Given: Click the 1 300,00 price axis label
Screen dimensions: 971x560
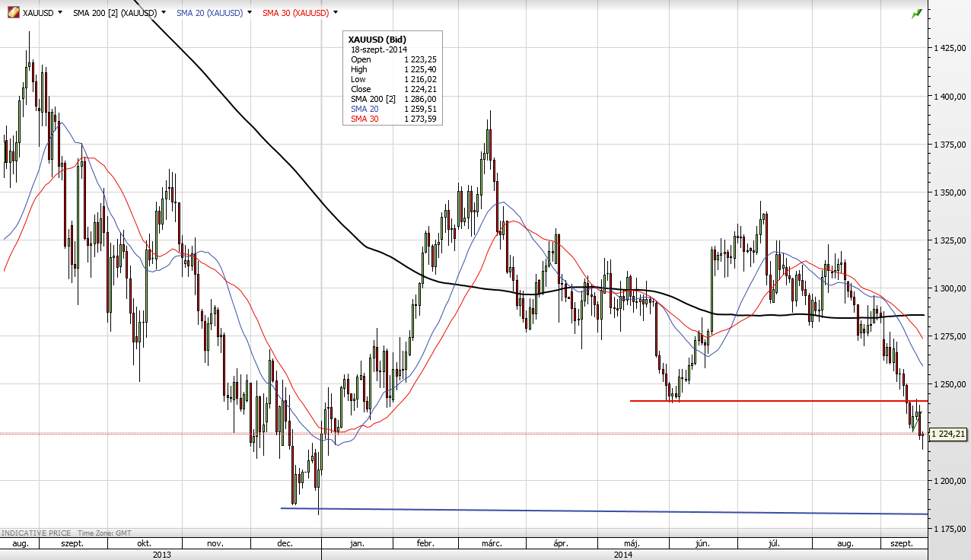Looking at the screenshot, I should click(948, 288).
